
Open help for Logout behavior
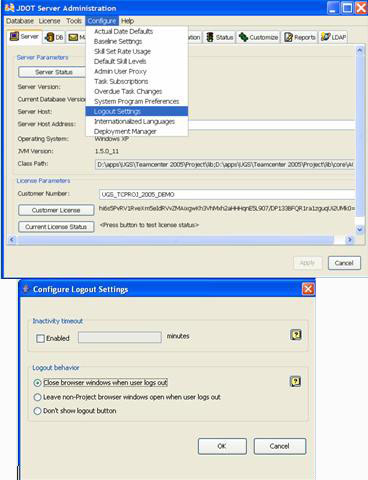(x=295, y=381)
